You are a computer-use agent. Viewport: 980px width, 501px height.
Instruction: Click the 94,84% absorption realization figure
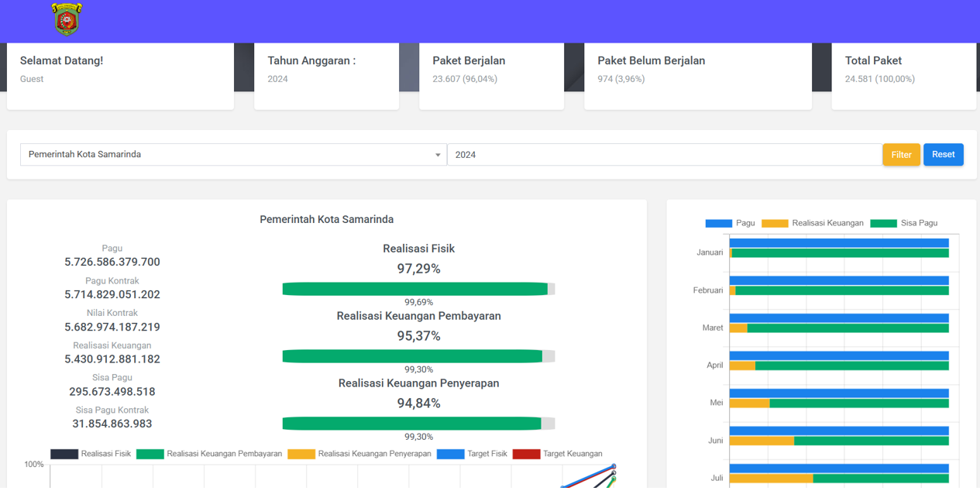[x=418, y=403]
